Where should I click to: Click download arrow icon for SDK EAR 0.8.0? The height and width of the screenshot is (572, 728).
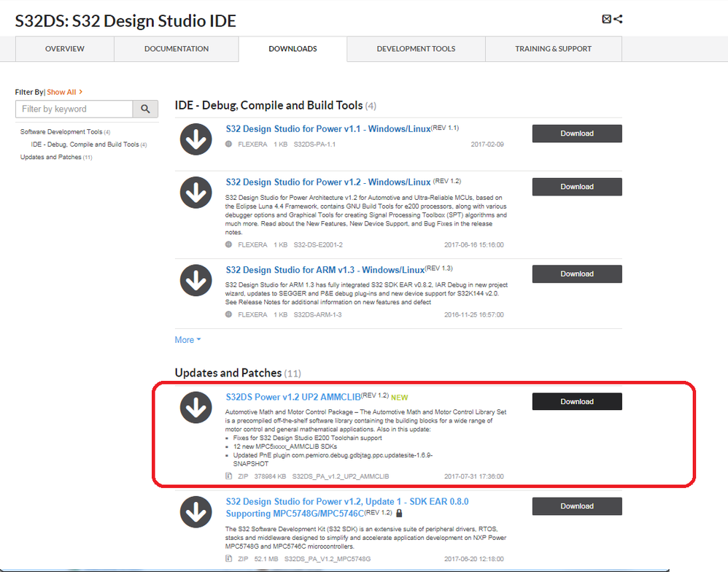click(x=196, y=511)
